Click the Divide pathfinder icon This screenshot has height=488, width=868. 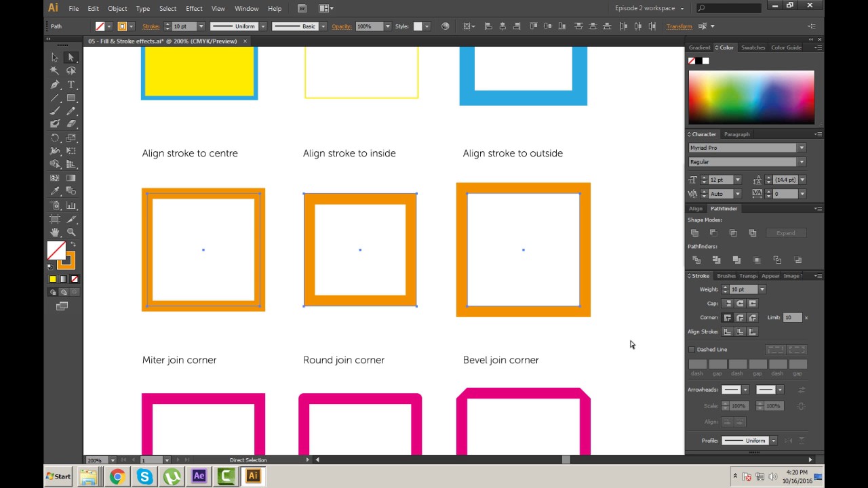click(696, 260)
